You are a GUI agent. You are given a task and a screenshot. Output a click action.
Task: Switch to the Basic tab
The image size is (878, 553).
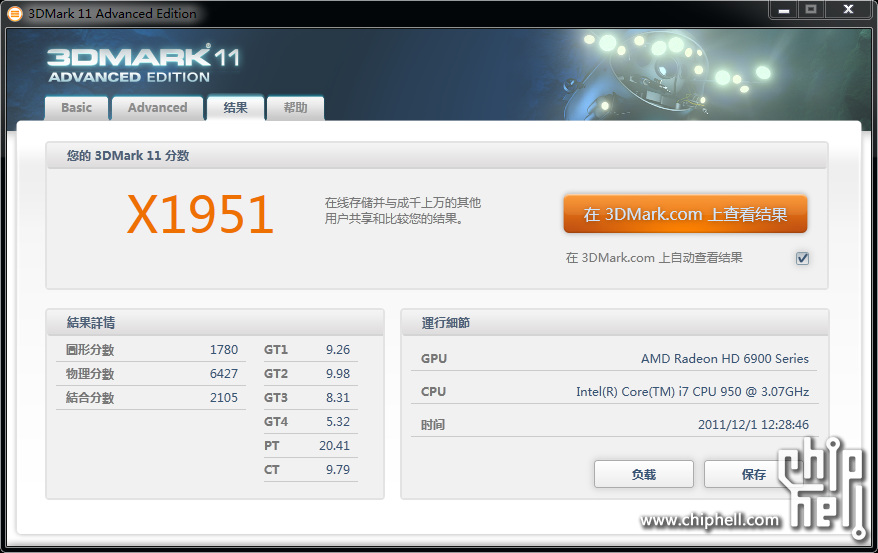coord(76,107)
